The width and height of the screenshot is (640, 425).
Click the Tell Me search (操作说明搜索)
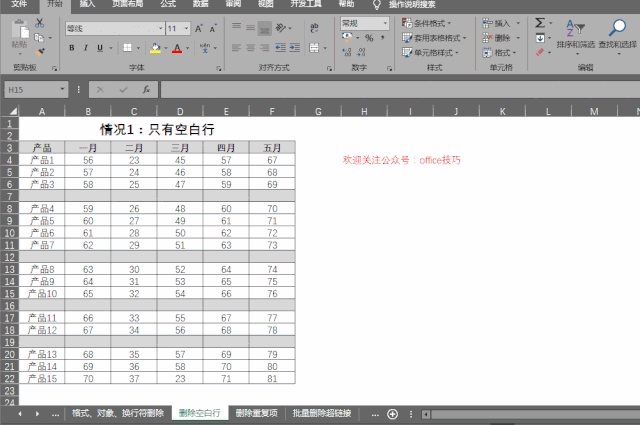click(x=412, y=5)
